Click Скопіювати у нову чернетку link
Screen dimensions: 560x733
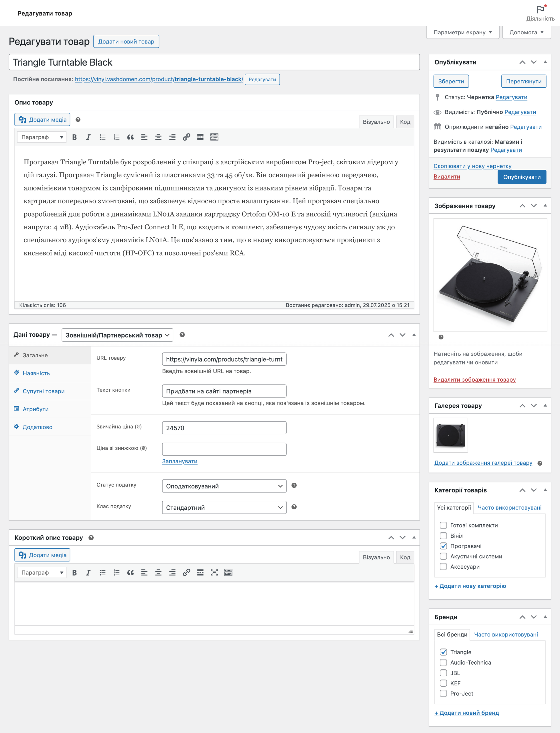coord(472,166)
